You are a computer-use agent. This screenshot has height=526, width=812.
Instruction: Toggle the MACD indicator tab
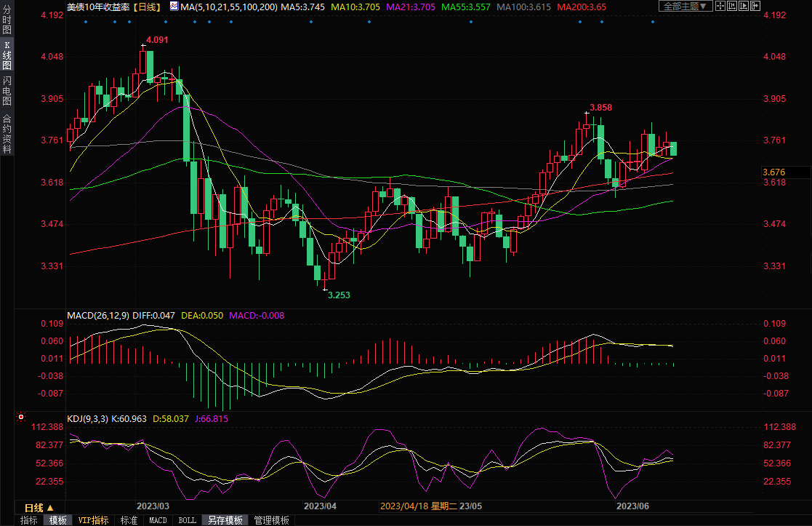(x=158, y=520)
